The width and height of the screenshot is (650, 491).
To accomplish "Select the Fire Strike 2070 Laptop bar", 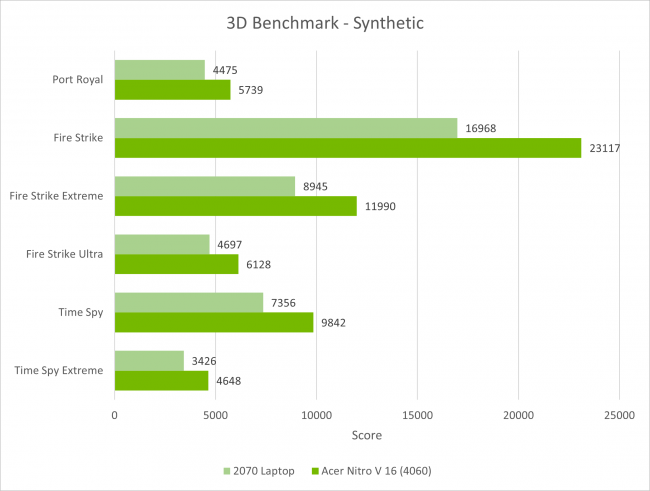I will [x=286, y=128].
